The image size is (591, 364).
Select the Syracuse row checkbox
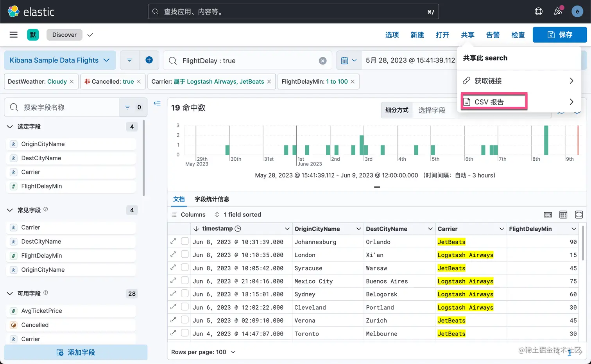pyautogui.click(x=185, y=267)
